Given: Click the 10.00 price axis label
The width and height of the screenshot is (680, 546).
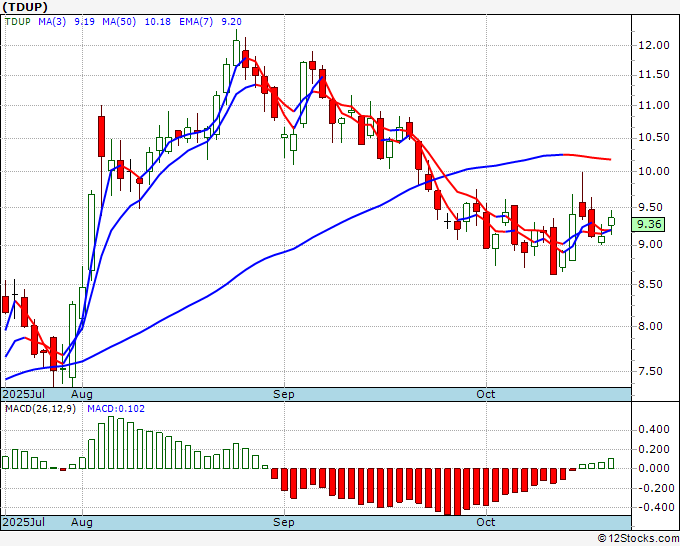Looking at the screenshot, I should [x=654, y=171].
